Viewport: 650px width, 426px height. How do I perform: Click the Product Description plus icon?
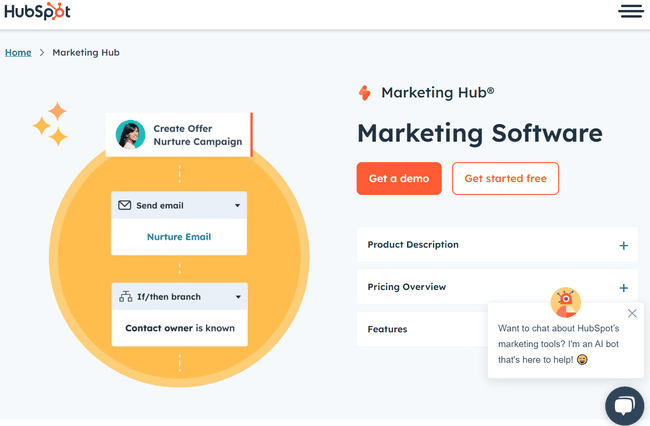pos(623,246)
